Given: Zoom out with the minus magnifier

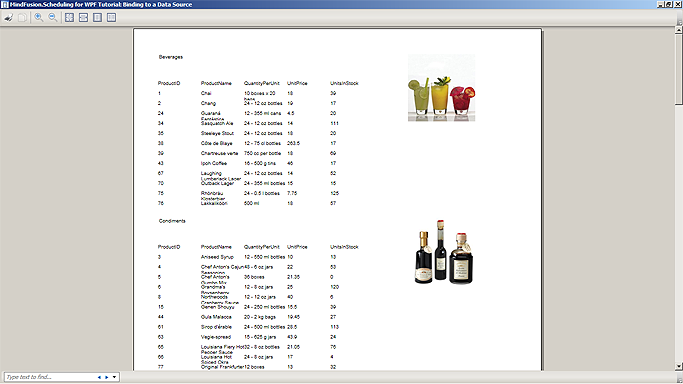Looking at the screenshot, I should [x=53, y=17].
